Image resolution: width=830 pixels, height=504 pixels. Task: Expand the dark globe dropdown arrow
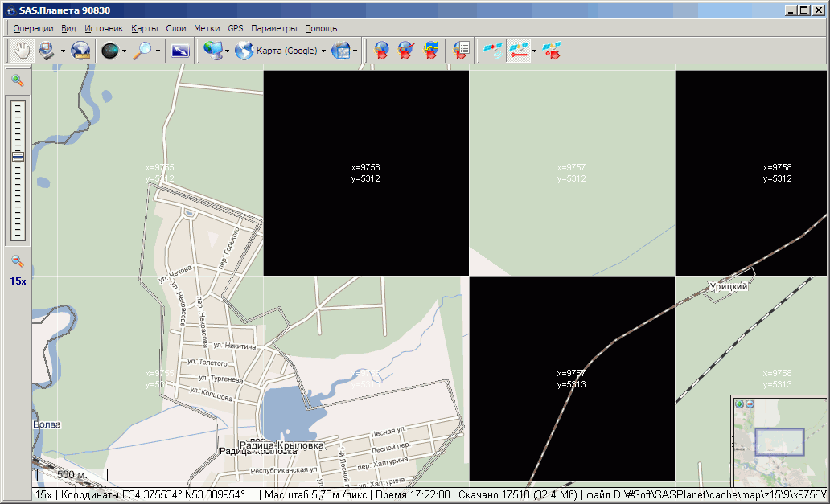tap(124, 51)
